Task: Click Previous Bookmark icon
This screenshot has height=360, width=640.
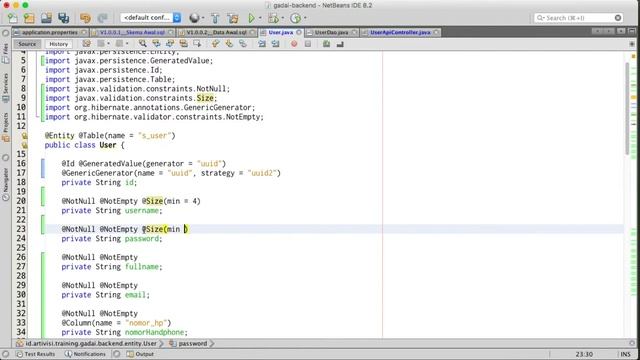Action: 216,44
